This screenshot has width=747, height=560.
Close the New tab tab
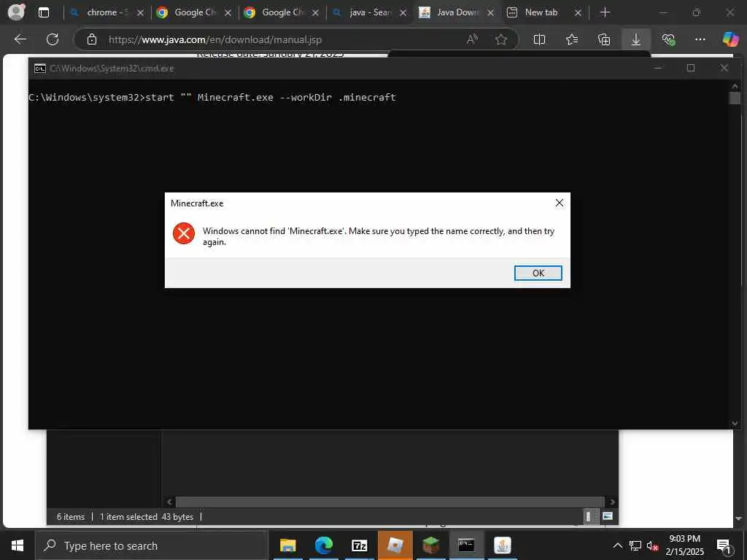pyautogui.click(x=578, y=13)
